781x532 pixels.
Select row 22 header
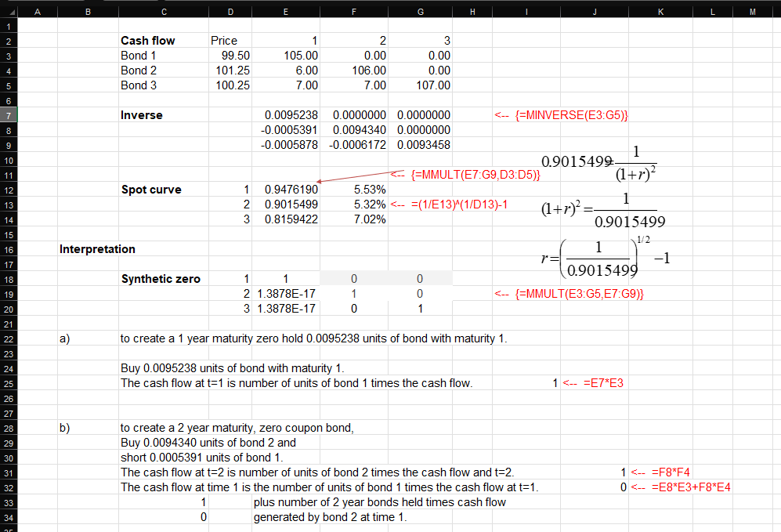(x=9, y=338)
